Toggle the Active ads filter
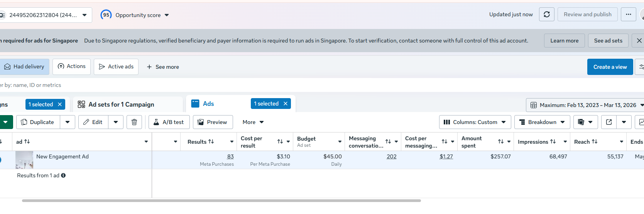This screenshot has width=644, height=214. [116, 67]
